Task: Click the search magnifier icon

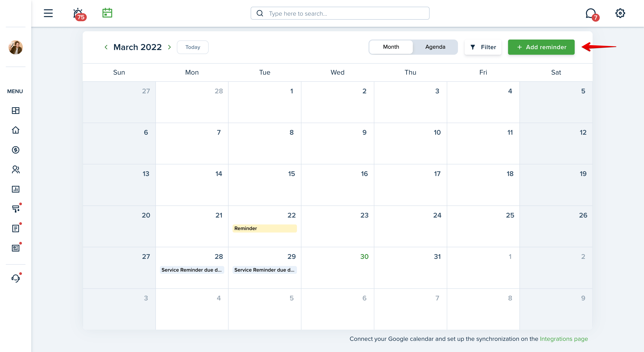Action: pos(260,13)
